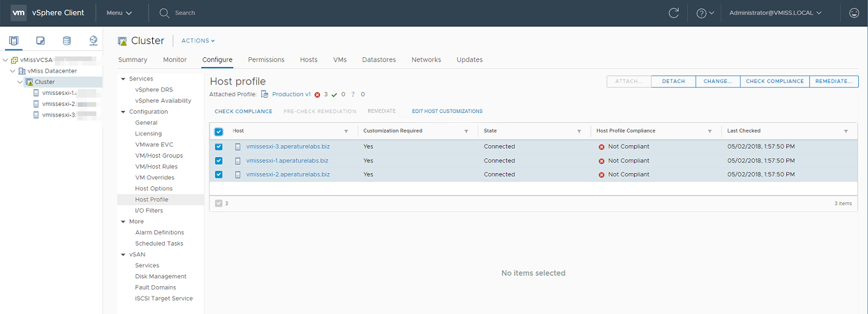The height and width of the screenshot is (314, 868).
Task: Collapse the vMissVCSA tree node
Action: click(x=5, y=60)
